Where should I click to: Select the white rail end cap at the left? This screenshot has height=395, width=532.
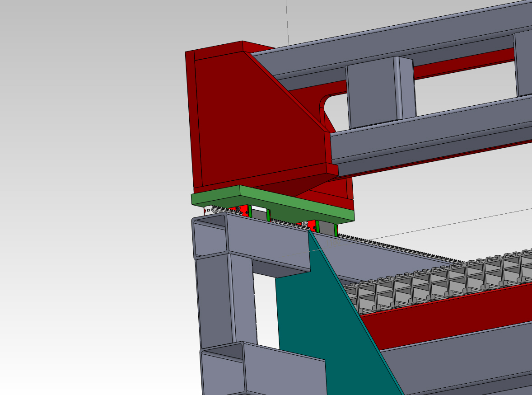[208, 211]
